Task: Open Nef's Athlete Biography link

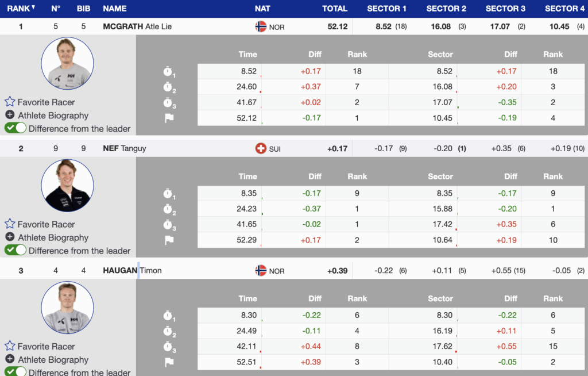Action: click(53, 237)
